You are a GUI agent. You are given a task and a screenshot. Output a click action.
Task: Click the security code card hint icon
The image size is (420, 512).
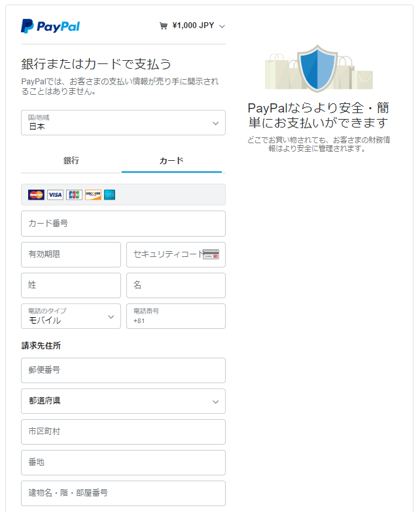211,254
